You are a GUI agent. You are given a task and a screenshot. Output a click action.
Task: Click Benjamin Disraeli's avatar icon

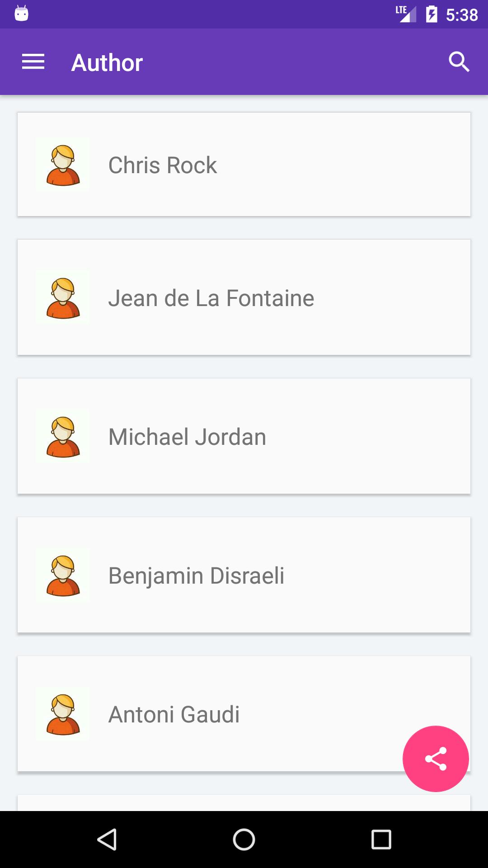tap(63, 575)
